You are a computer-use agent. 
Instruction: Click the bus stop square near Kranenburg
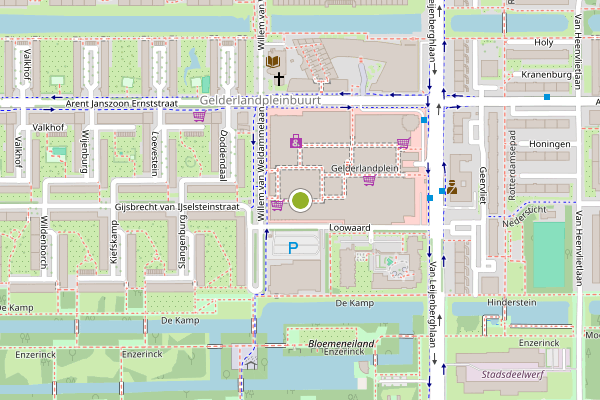[547, 97]
